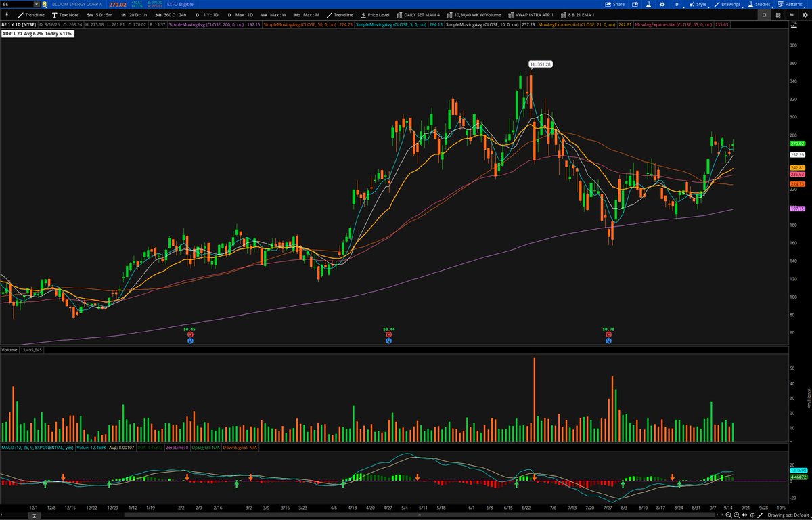812x520 pixels.
Task: Select the Price Level drawing tool
Action: click(375, 14)
